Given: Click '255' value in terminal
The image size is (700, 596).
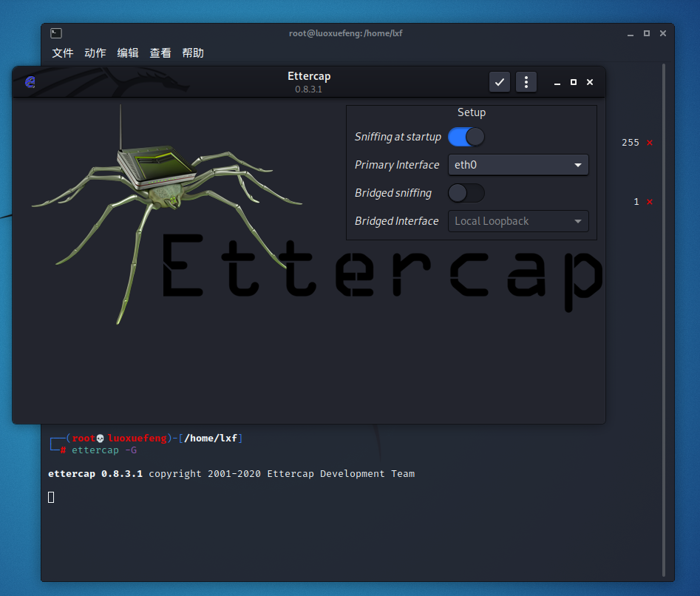Looking at the screenshot, I should click(631, 143).
